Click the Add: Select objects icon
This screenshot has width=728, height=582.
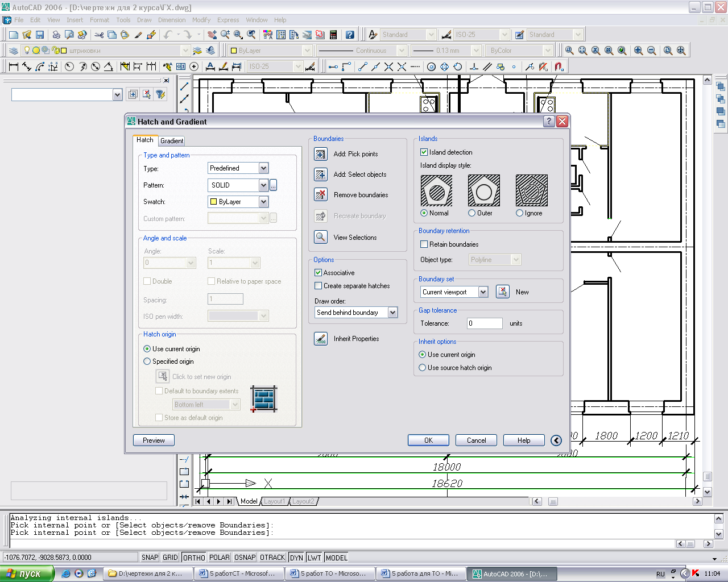click(321, 174)
